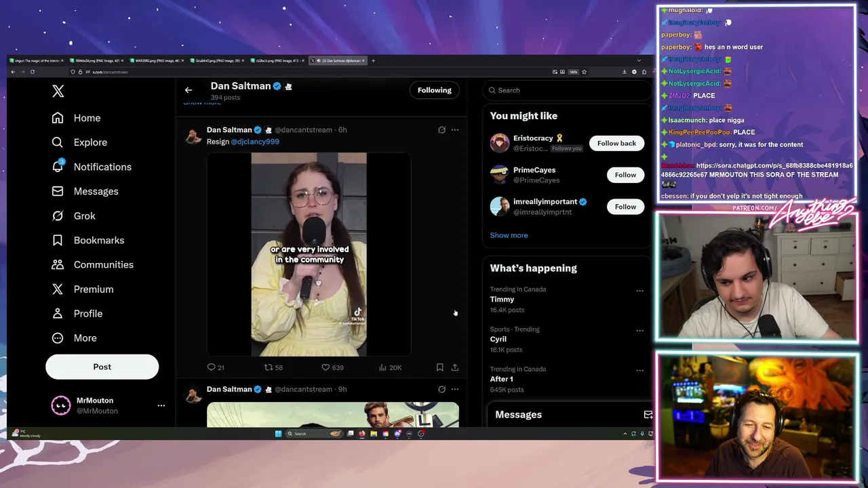This screenshot has height=488, width=868.
Task: Open Profile in the sidebar
Action: point(77,313)
